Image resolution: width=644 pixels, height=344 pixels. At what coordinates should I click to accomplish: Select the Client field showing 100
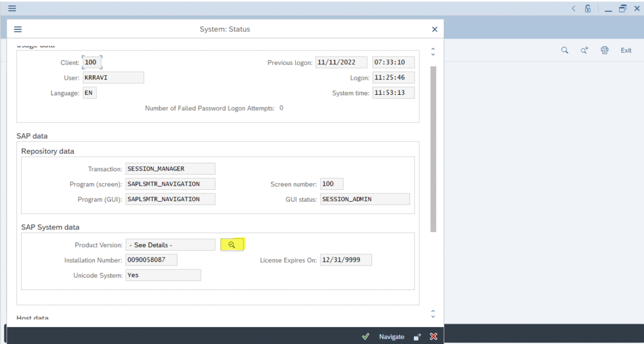[91, 62]
